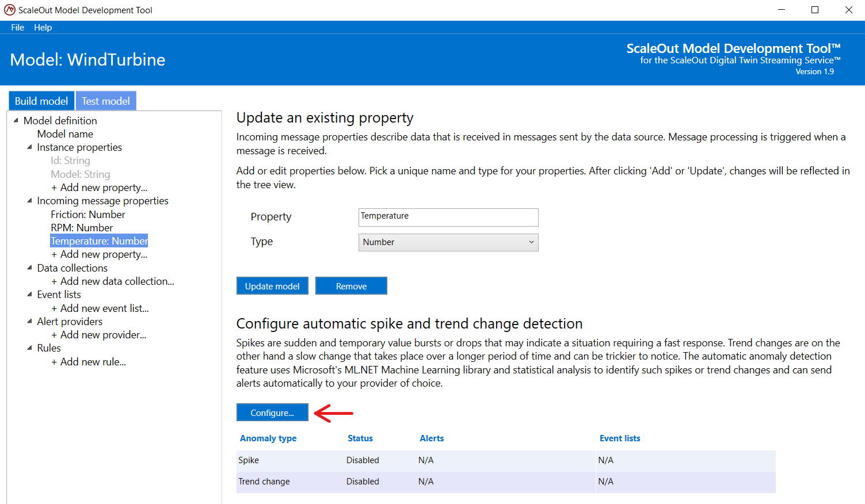Click Instance properties tree label
The height and width of the screenshot is (504, 865).
(79, 147)
